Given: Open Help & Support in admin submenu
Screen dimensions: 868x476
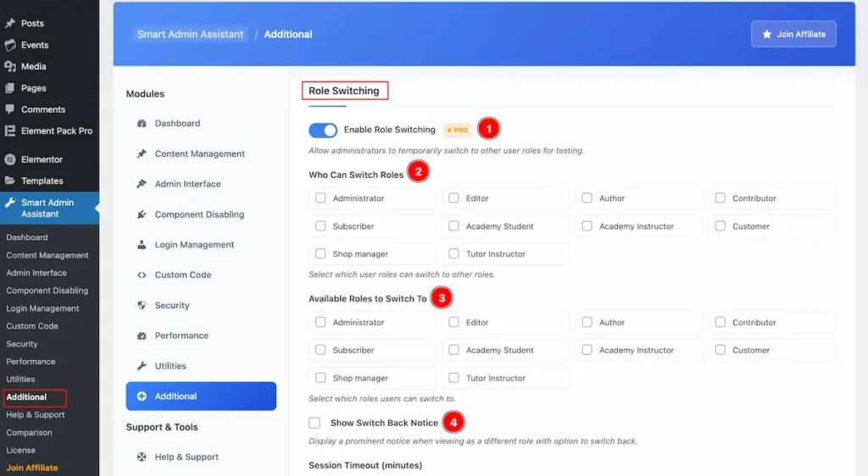Looking at the screenshot, I should (36, 415).
